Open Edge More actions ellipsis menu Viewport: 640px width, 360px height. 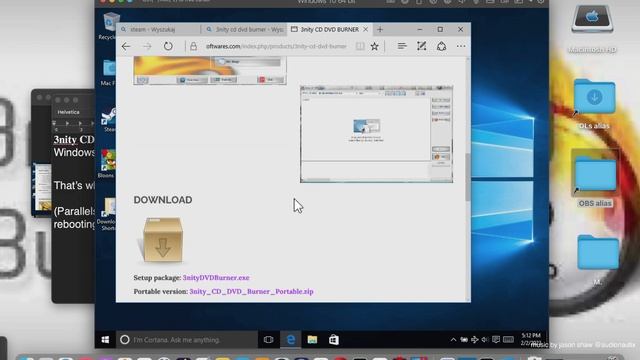click(x=461, y=47)
